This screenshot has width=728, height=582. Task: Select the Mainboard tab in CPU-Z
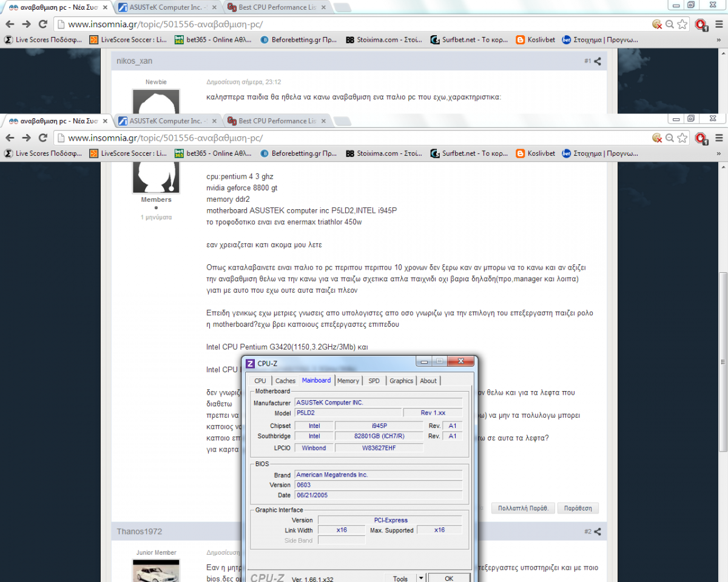[x=316, y=380]
